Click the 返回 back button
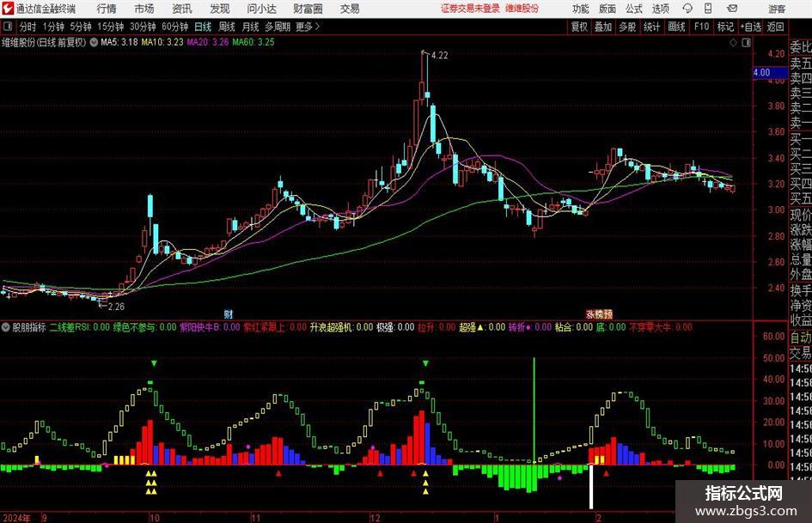The image size is (812, 523). coord(775,27)
